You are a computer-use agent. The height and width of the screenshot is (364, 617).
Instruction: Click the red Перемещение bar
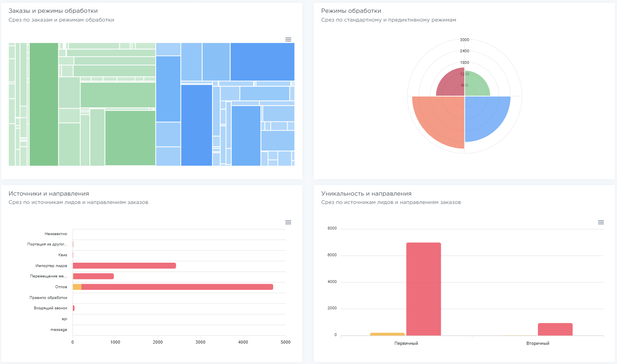pyautogui.click(x=94, y=276)
